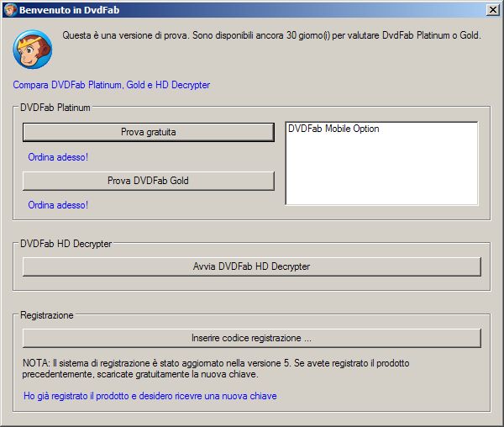Launch Avvia DVDFab HD Decrypter
The height and width of the screenshot is (427, 504).
point(251,266)
